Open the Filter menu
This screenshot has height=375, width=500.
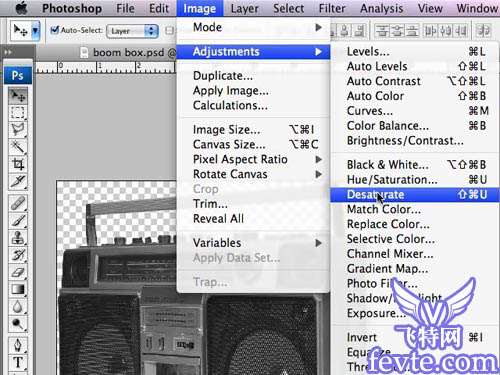(332, 8)
